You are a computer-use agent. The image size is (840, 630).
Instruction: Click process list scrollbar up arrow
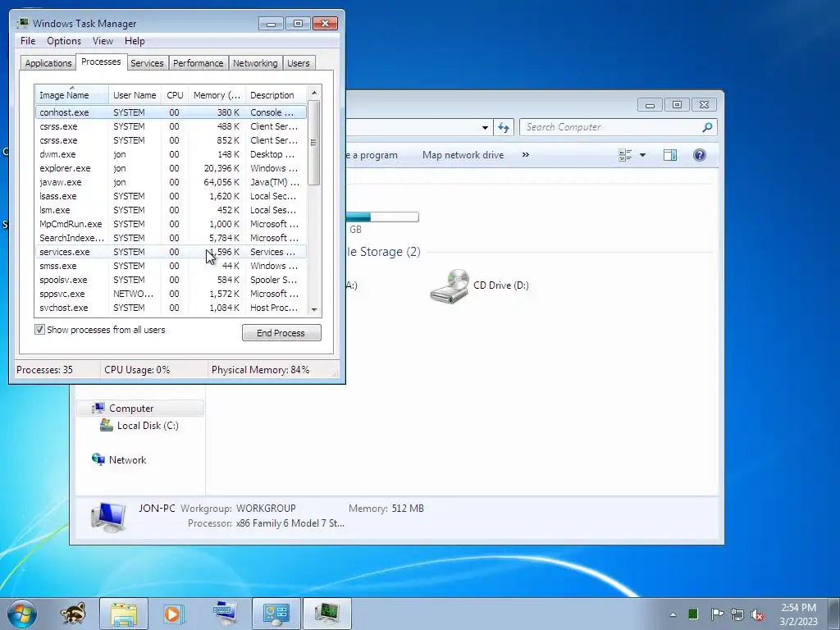click(314, 93)
